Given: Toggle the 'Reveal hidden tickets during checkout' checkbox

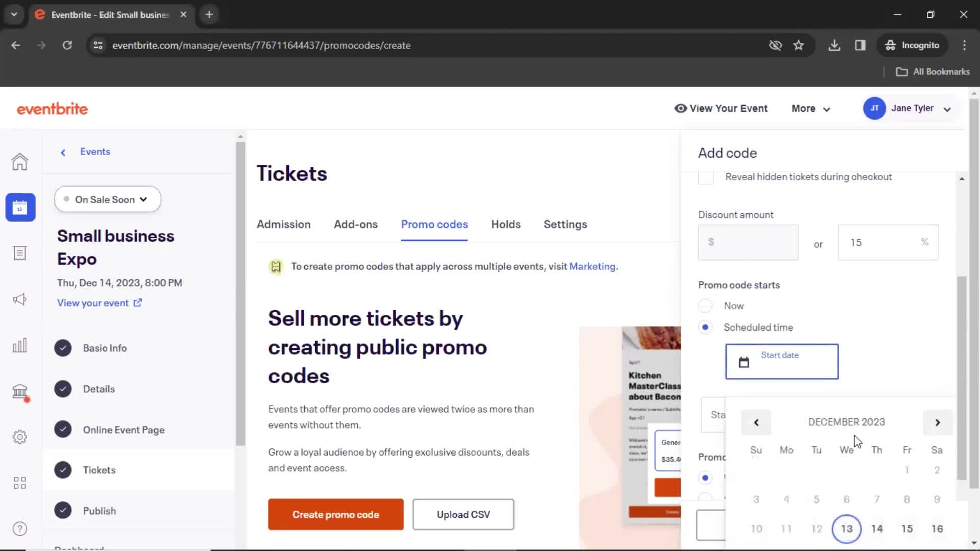Looking at the screenshot, I should coord(707,176).
